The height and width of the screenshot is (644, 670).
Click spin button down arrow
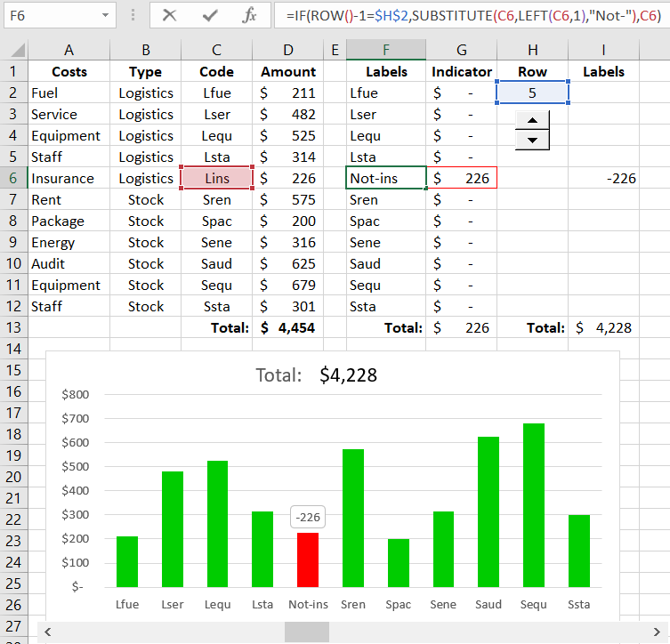[532, 140]
